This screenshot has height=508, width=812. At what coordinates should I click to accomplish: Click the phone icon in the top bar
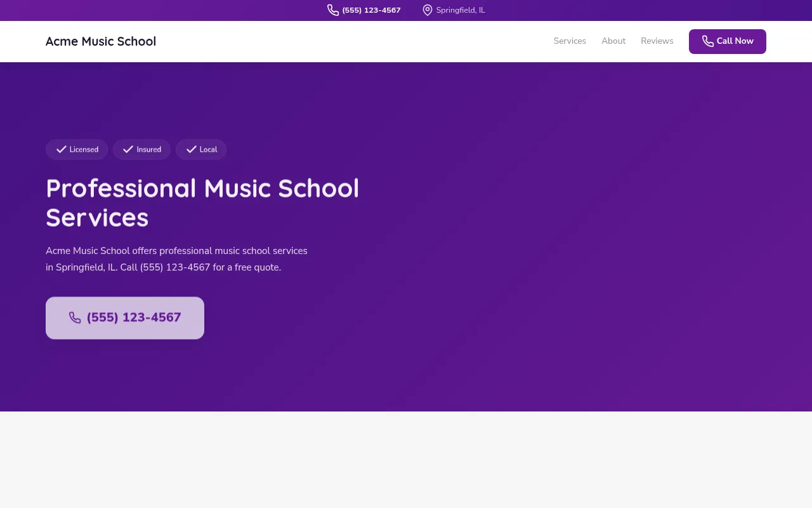coord(332,10)
